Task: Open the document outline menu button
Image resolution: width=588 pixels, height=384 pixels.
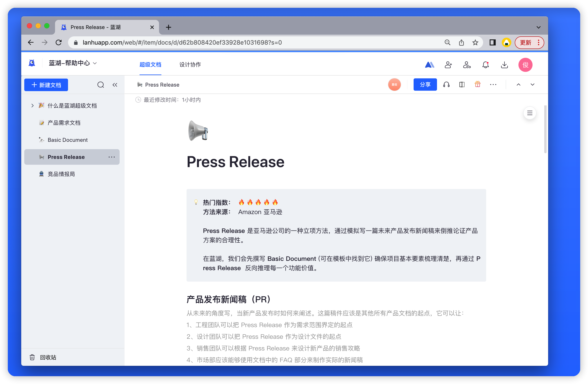Action: [x=530, y=113]
